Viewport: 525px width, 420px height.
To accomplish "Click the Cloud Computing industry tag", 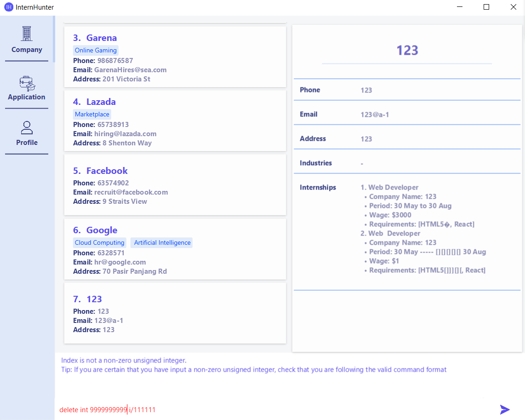I will (x=99, y=242).
